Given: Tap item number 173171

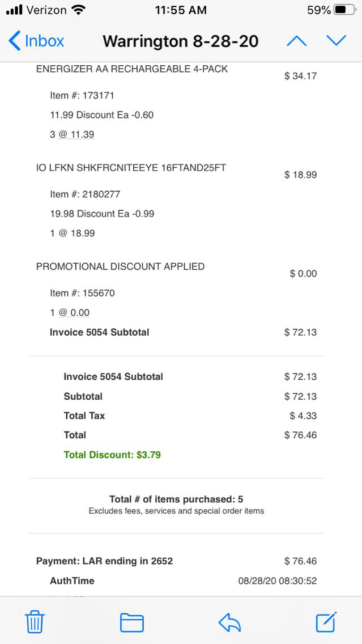Looking at the screenshot, I should pos(82,95).
